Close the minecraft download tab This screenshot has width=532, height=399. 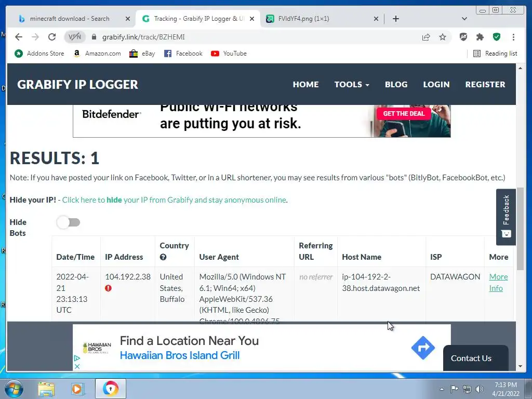tap(128, 19)
